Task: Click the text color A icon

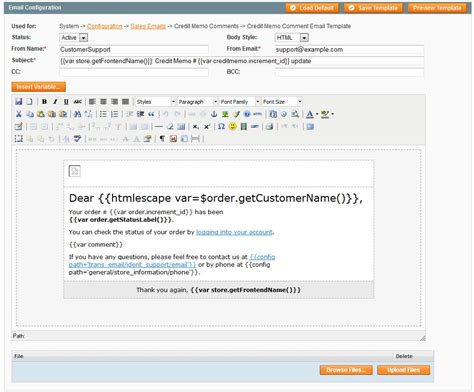Action: [310, 114]
